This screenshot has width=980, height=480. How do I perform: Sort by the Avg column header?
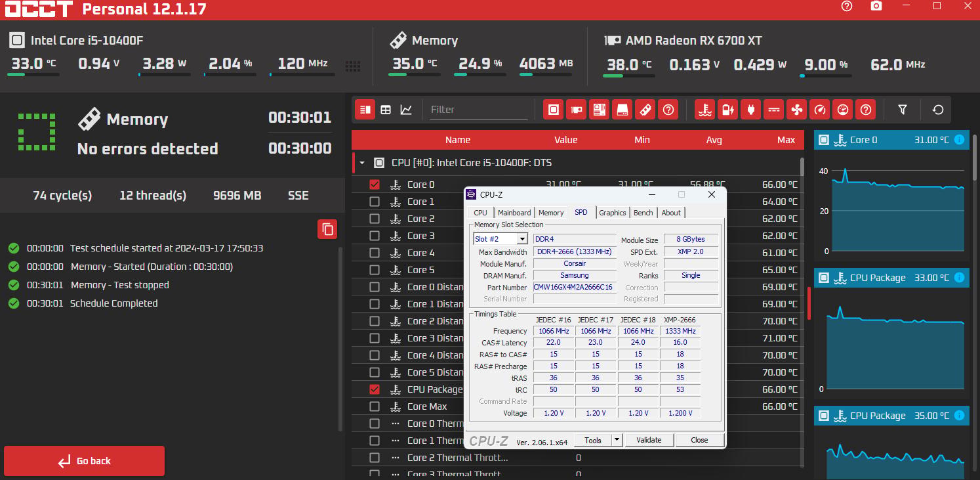coord(714,140)
